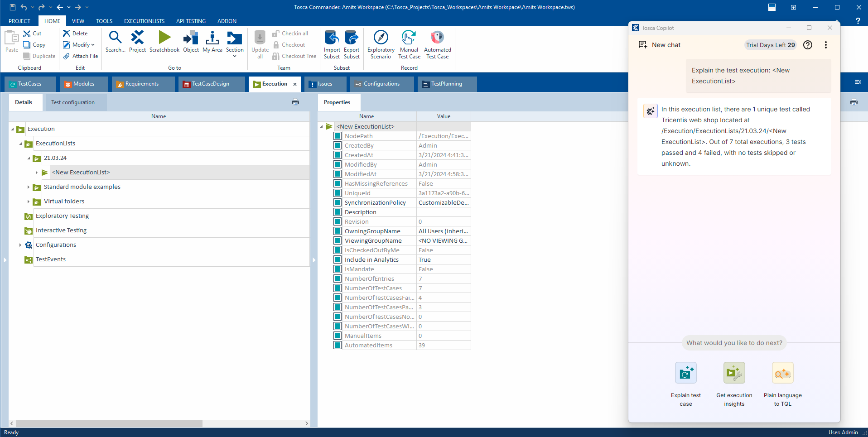This screenshot has height=437, width=868.
Task: Click the Delete icon in Edit group
Action: [x=67, y=34]
